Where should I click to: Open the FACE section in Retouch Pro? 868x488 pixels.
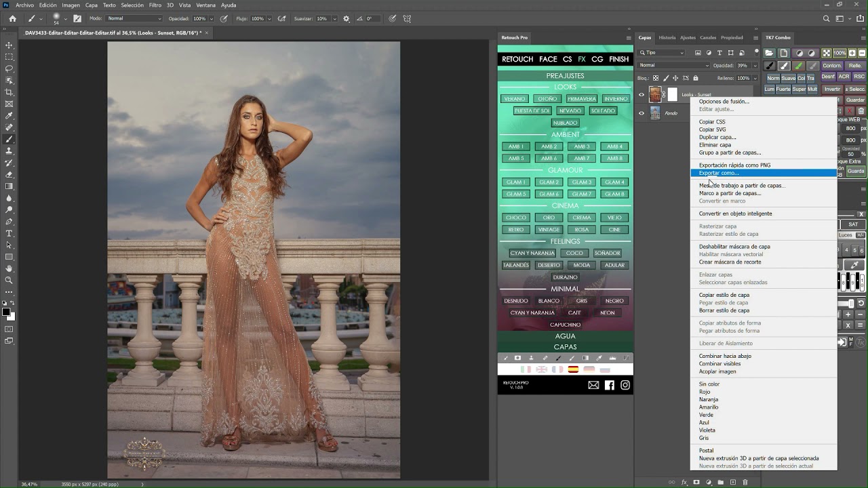point(548,59)
